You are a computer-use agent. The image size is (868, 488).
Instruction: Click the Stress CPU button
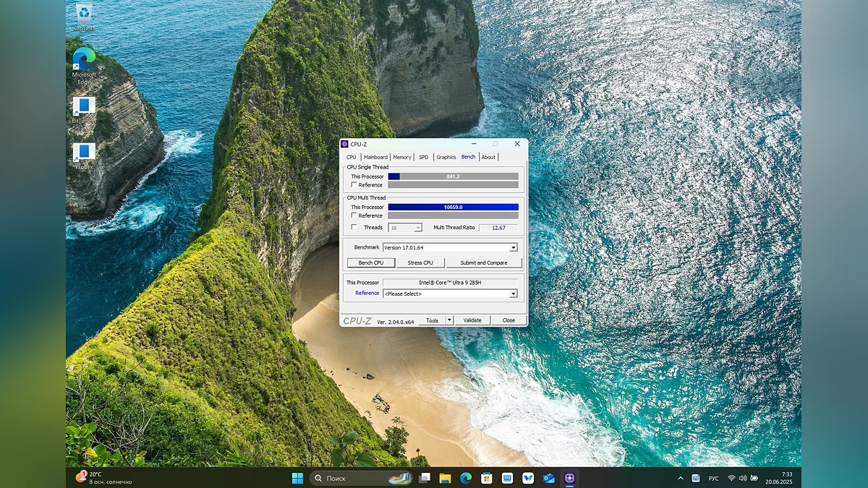coord(420,262)
